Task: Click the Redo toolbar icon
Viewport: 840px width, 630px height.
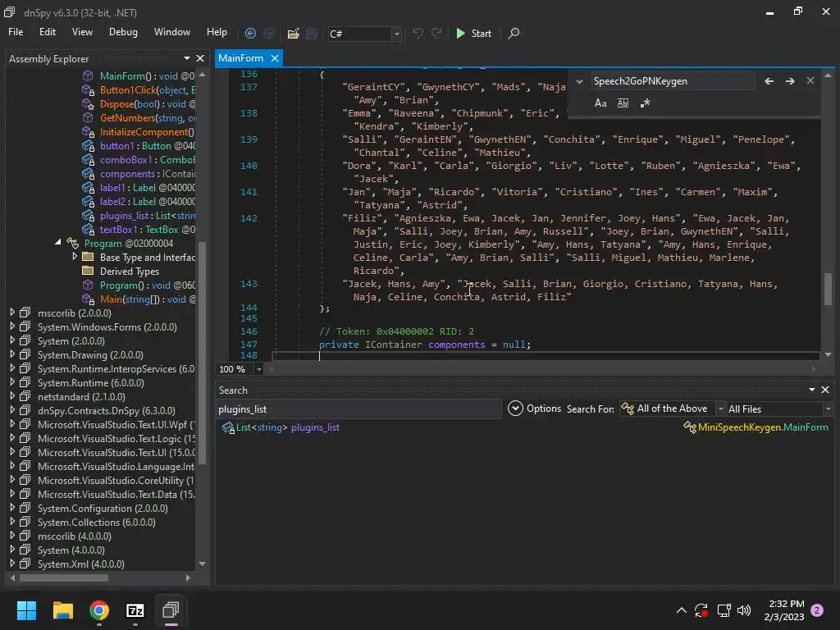Action: (x=436, y=33)
